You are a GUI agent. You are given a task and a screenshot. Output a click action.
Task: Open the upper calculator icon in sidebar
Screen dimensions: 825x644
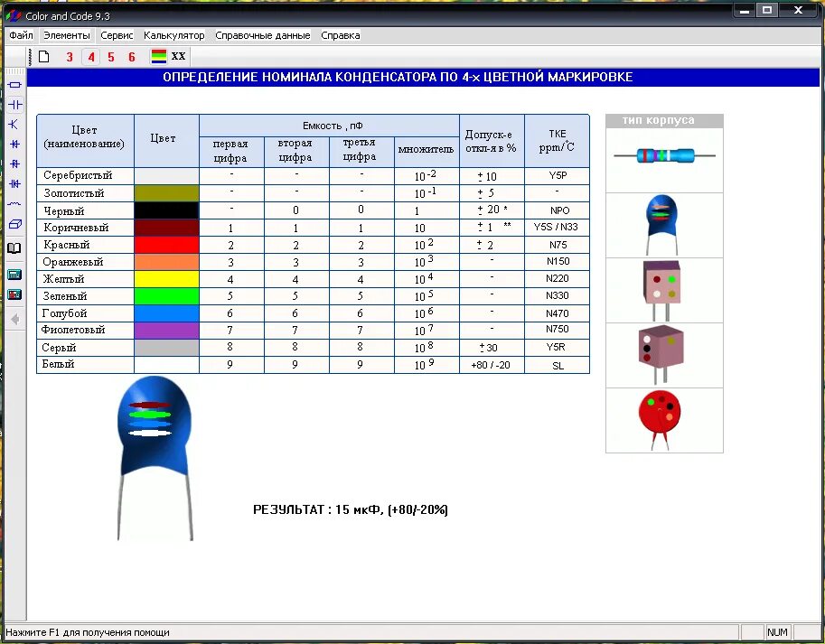(14, 274)
